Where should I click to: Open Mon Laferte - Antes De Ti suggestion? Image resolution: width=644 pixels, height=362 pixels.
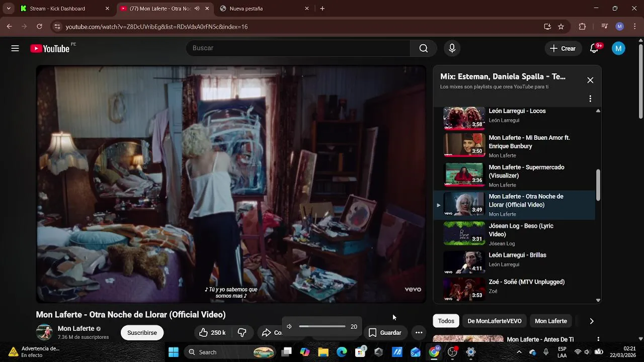tap(540, 339)
